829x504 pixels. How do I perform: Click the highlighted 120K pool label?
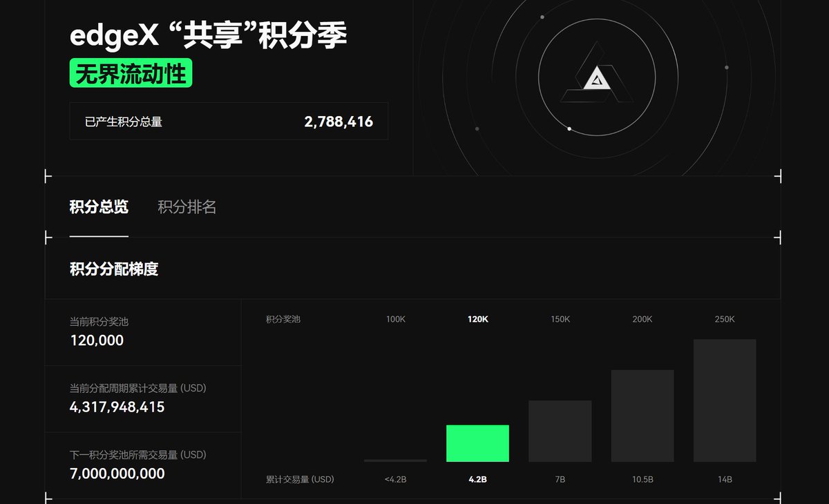477,320
